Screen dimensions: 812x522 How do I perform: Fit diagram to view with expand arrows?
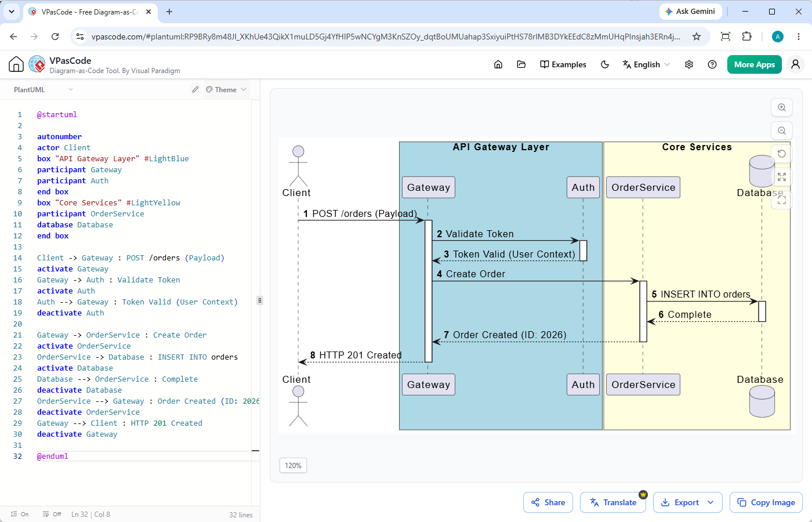(x=782, y=177)
